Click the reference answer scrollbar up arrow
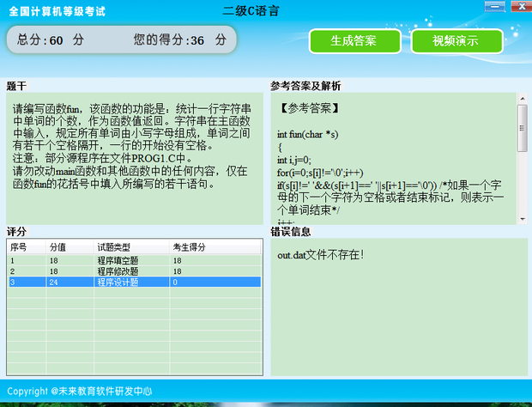Image resolution: width=532 pixels, height=407 pixels. [523, 99]
